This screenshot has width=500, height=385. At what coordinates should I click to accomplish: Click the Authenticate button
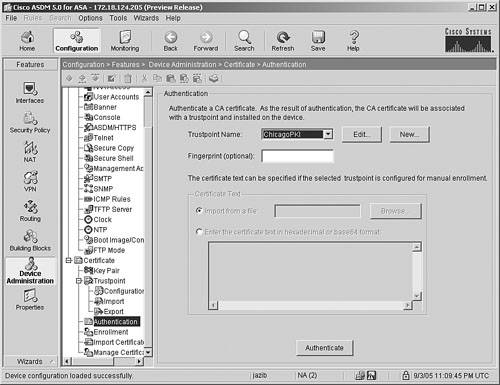324,348
